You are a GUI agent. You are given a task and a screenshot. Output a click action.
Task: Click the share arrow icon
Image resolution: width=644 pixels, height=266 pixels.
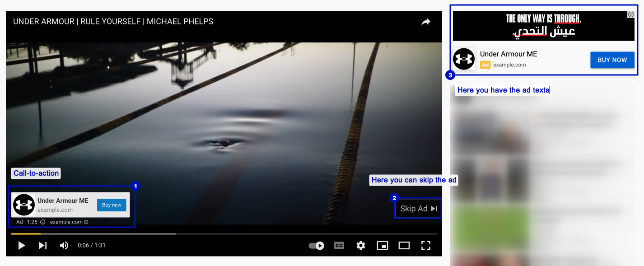tap(426, 22)
